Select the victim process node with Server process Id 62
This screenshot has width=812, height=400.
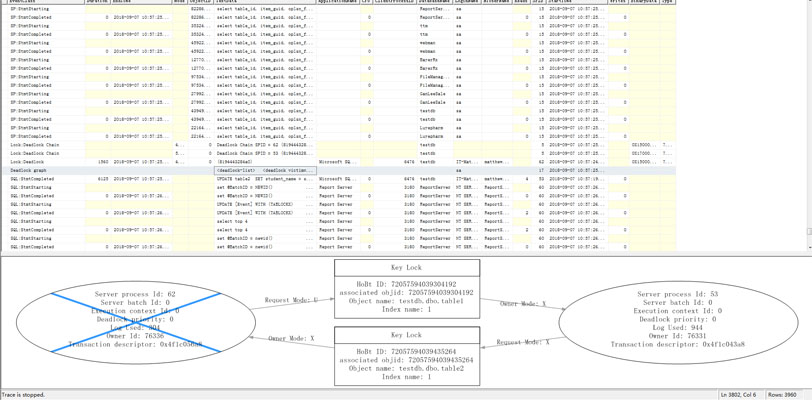[136, 322]
